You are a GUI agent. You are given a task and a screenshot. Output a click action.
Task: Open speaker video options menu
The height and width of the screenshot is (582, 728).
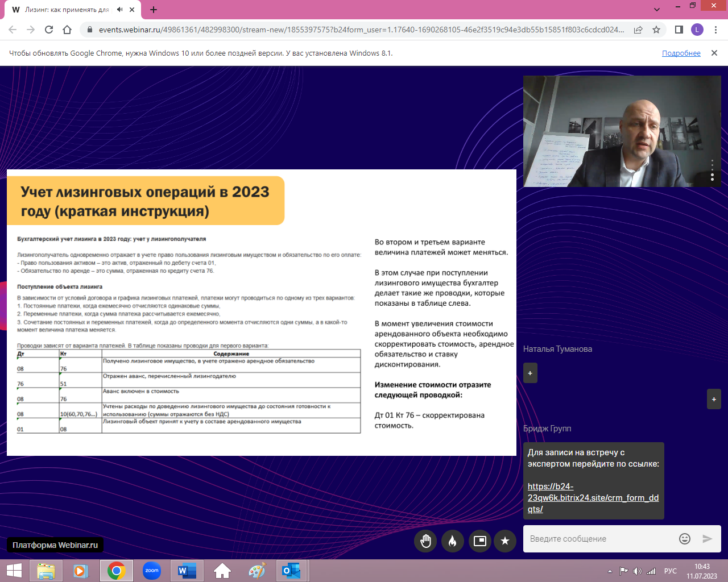[712, 171]
